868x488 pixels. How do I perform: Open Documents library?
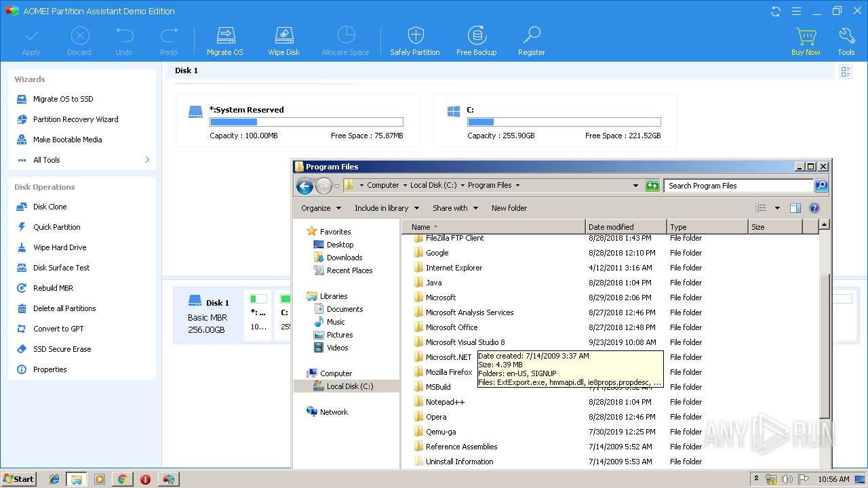344,309
